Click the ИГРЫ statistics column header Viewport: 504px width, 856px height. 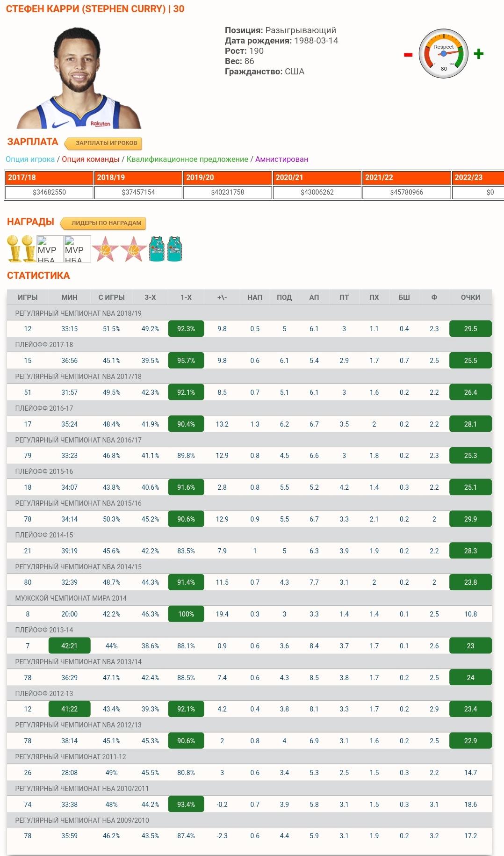28,297
